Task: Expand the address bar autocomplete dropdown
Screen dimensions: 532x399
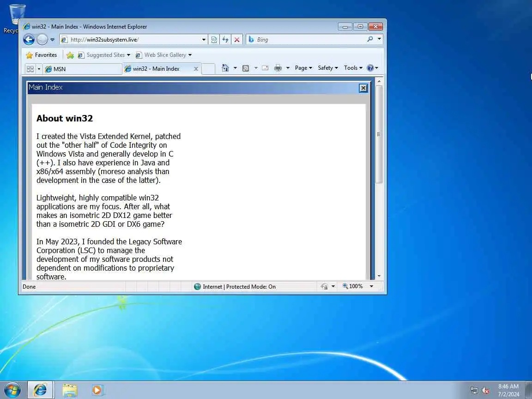Action: [204, 40]
